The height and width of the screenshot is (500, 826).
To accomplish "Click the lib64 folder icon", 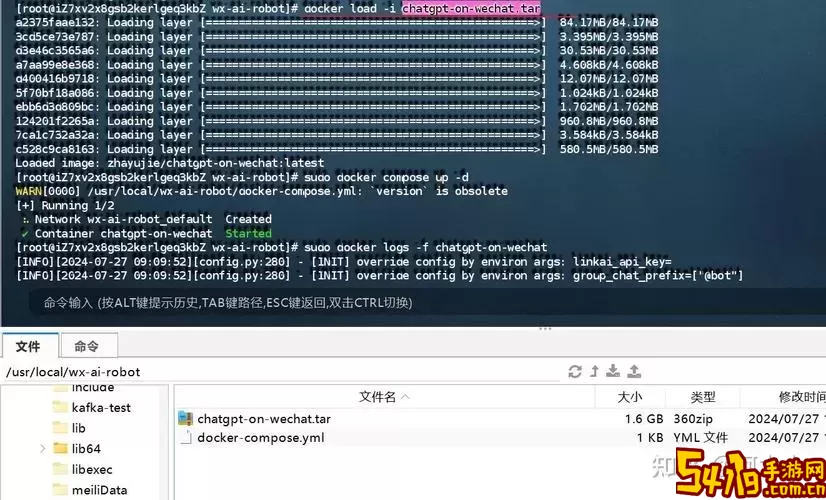I will [x=61, y=448].
